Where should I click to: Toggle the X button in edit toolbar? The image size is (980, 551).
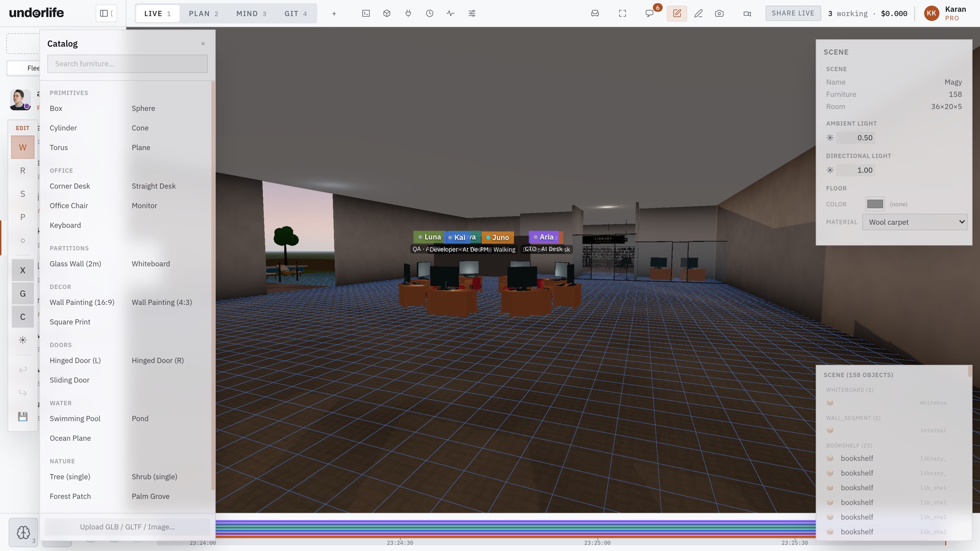pos(23,270)
